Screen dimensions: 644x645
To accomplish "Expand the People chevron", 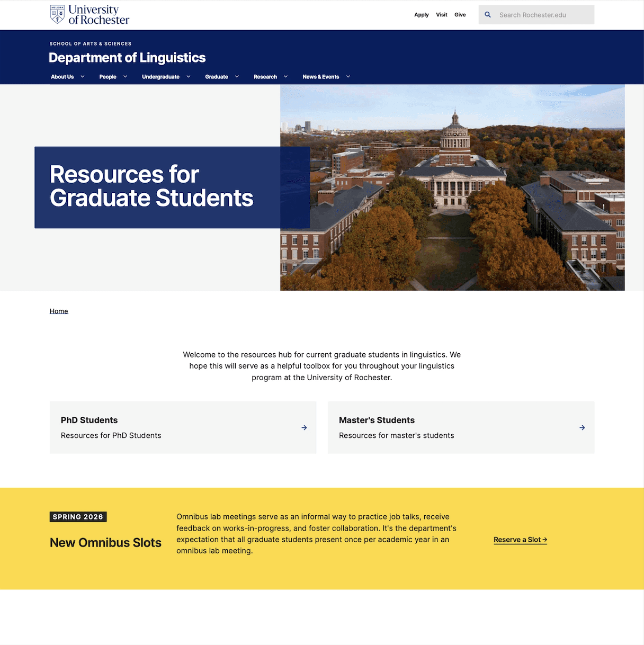I will click(126, 77).
